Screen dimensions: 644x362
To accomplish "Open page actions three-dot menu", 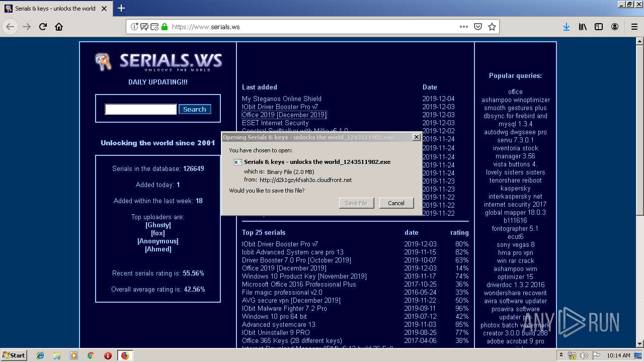I will click(x=464, y=27).
